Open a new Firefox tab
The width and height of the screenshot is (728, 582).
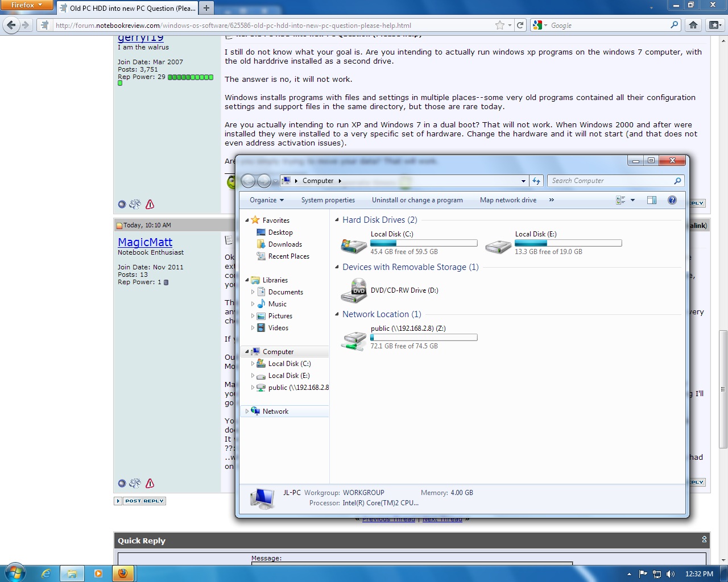(x=206, y=8)
